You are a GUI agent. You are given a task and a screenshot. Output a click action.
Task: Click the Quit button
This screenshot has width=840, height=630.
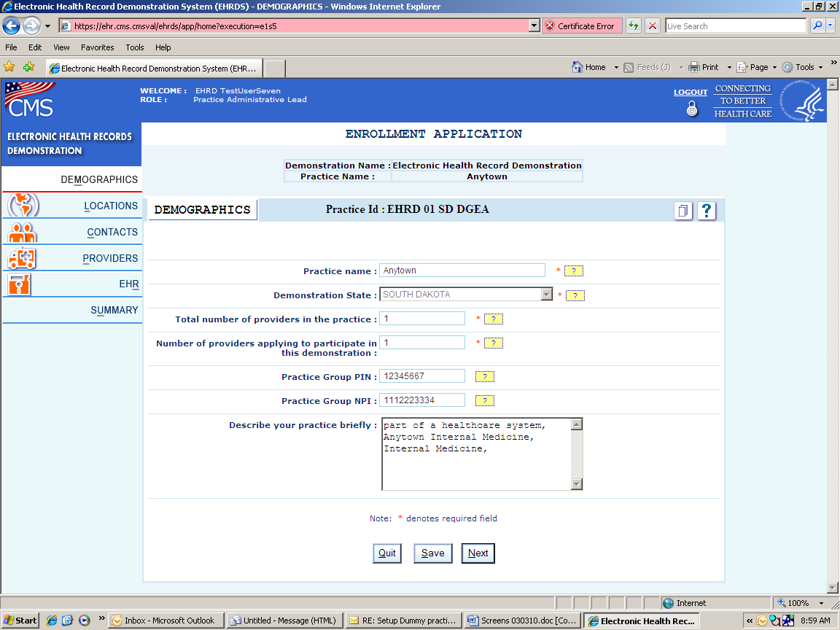pos(386,553)
